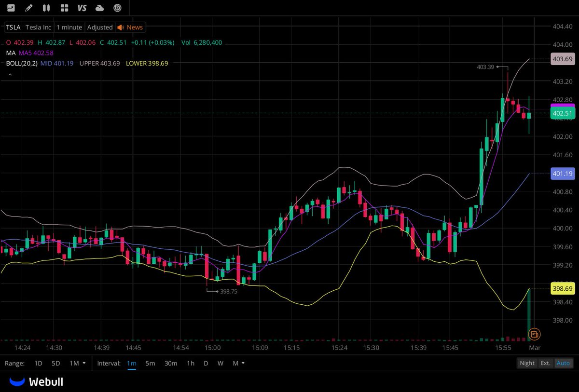
Task: Click the Adjusted price setting label
Action: 100,27
